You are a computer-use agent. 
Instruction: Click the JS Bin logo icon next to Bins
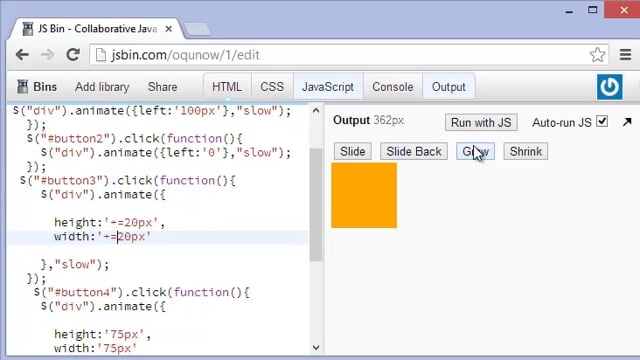point(22,87)
